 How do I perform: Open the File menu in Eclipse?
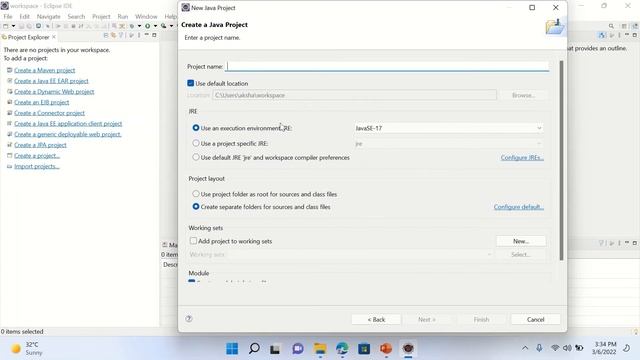(x=8, y=16)
